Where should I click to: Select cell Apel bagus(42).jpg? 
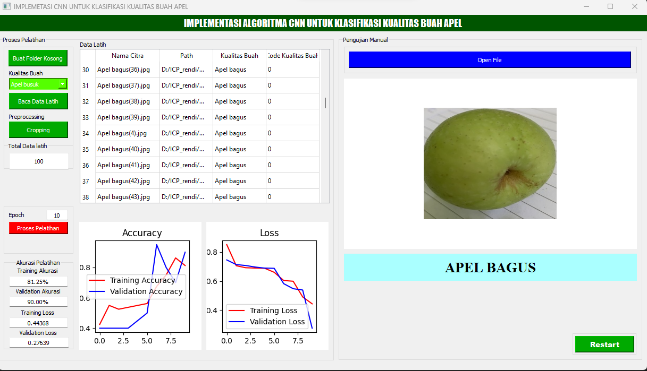click(127, 181)
